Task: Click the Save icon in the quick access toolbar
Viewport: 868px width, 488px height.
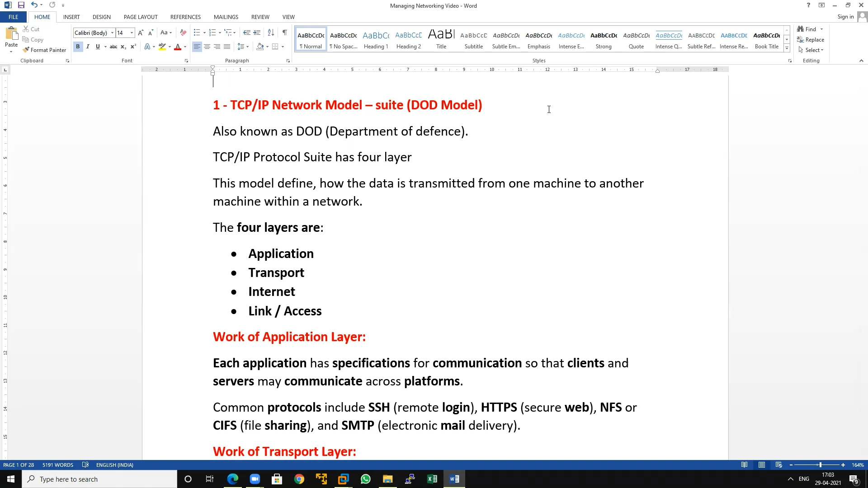Action: [x=21, y=5]
